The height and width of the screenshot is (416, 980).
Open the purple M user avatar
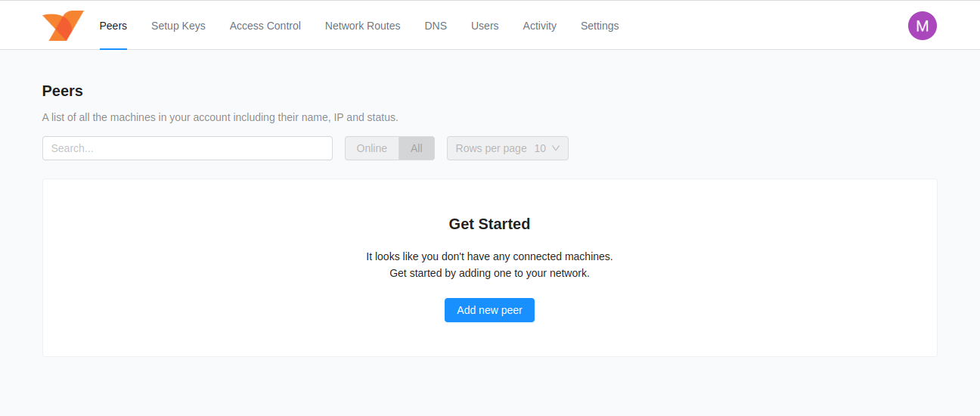click(x=922, y=26)
